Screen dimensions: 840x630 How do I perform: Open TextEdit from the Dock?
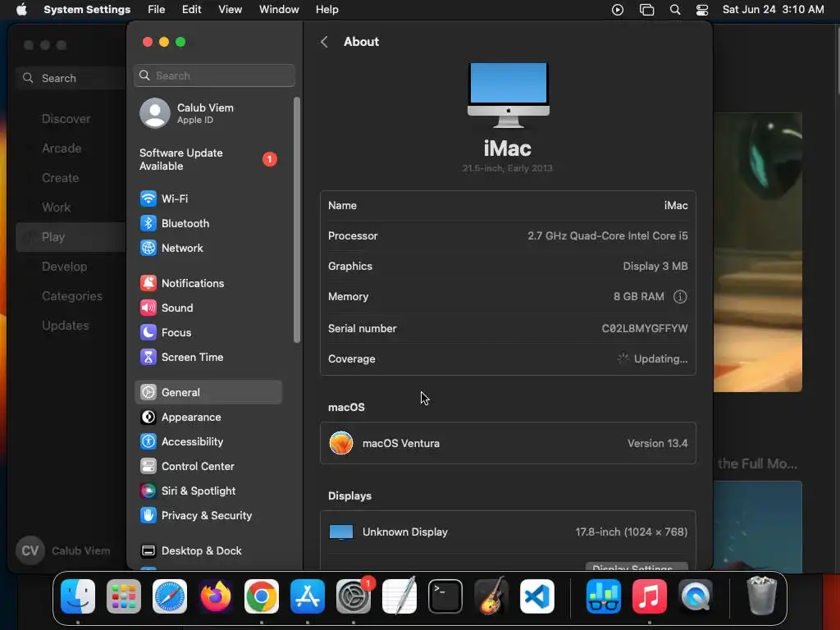click(x=399, y=596)
